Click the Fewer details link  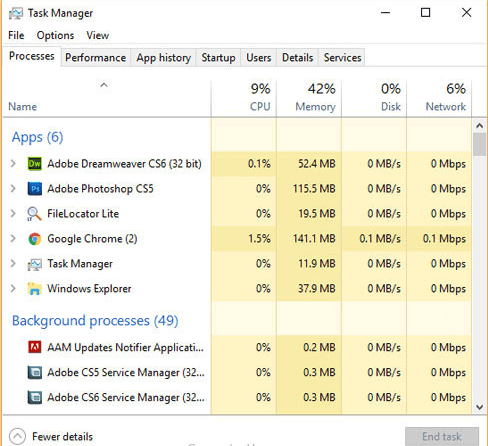[x=62, y=437]
